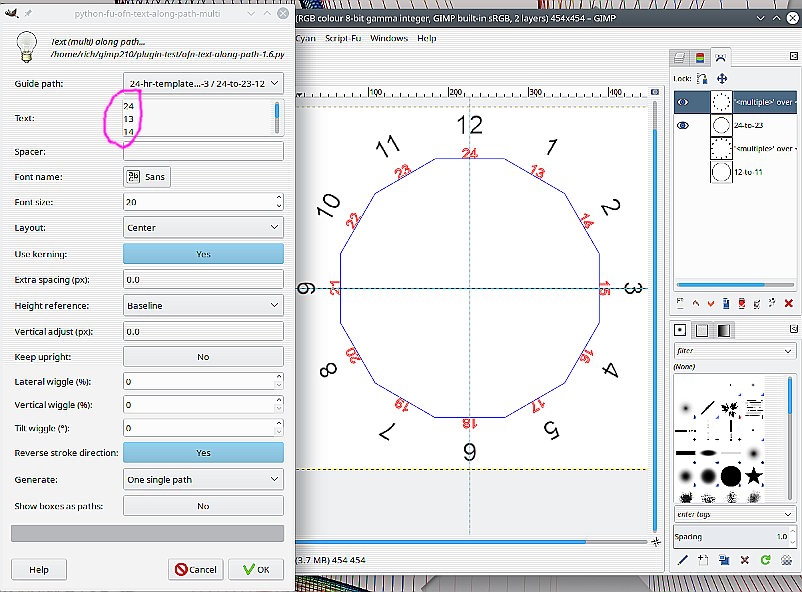Screen dimensions: 802x592
Task: Toggle Keep upright setting
Action: (x=203, y=356)
